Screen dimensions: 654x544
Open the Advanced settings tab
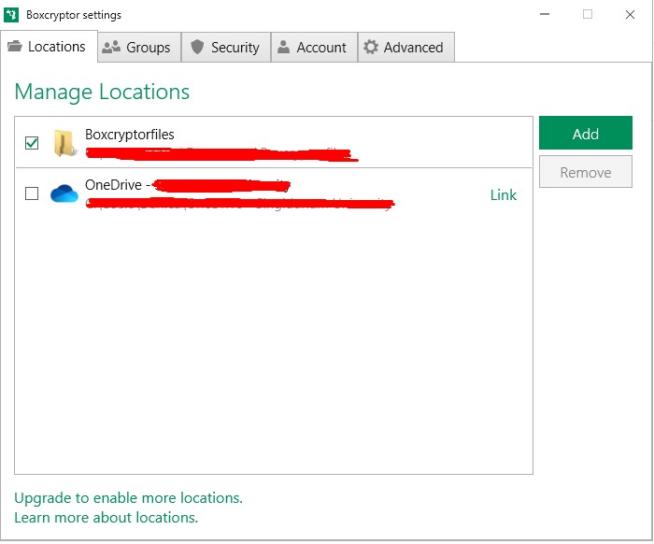point(406,47)
